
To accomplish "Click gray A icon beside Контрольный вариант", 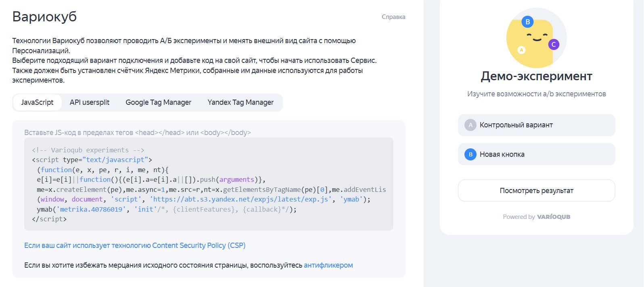I will point(470,125).
